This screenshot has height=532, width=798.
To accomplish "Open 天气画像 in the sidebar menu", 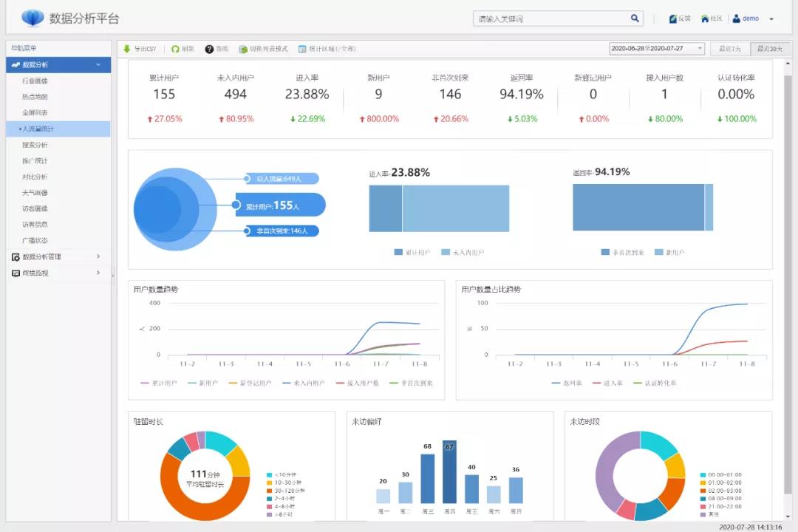I will pyautogui.click(x=35, y=193).
